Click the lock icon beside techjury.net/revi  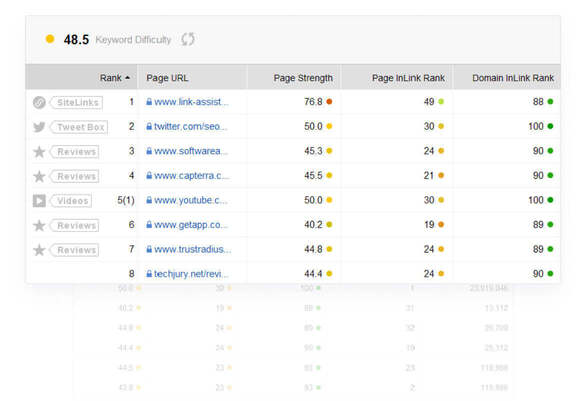point(149,274)
